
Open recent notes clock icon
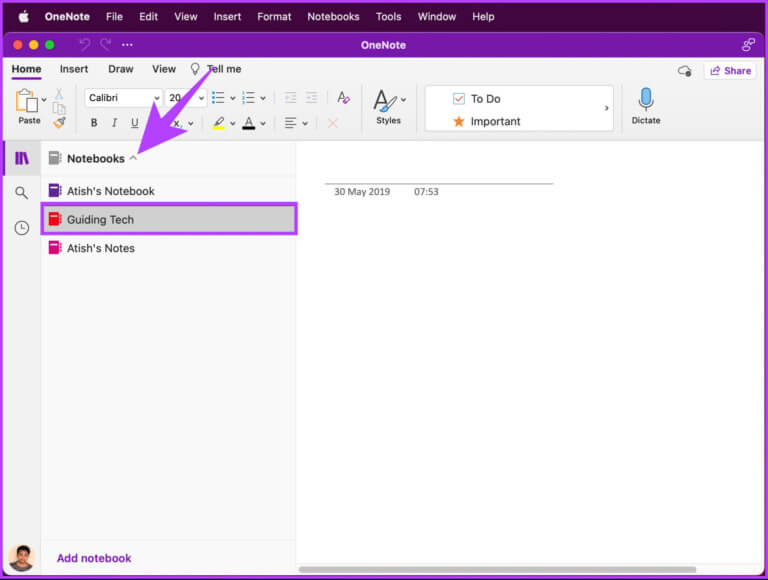point(22,228)
